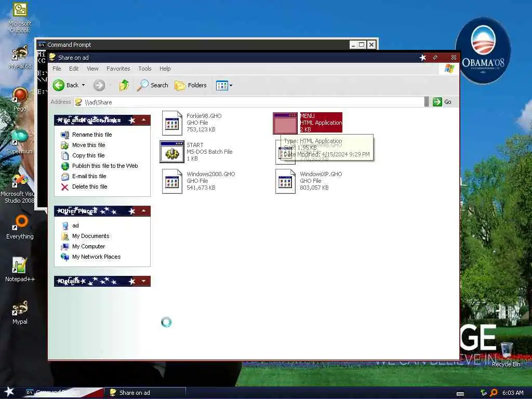Select the Forkie98.GHO file icon

172,123
